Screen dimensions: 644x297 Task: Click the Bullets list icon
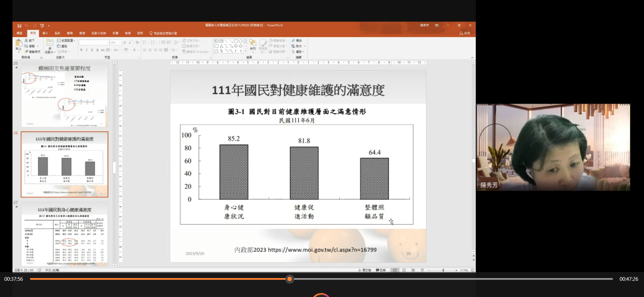pyautogui.click(x=145, y=43)
